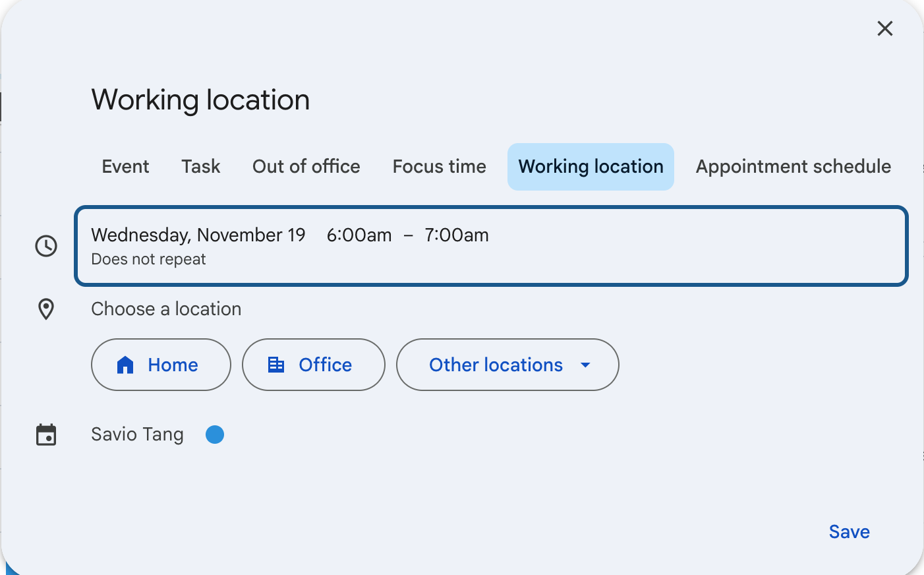The image size is (924, 575).
Task: Expand the Other locations dropdown
Action: (x=507, y=365)
